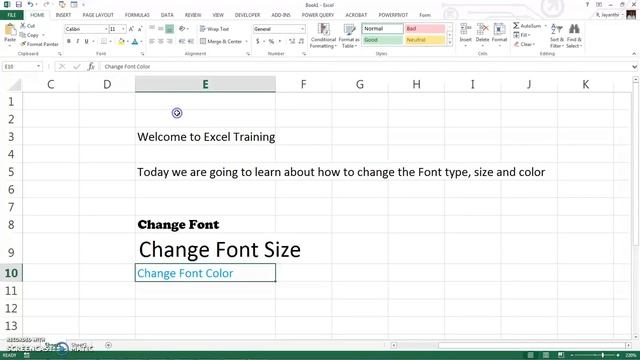
Task: Open the Sort & Filter menu
Action: (556, 36)
